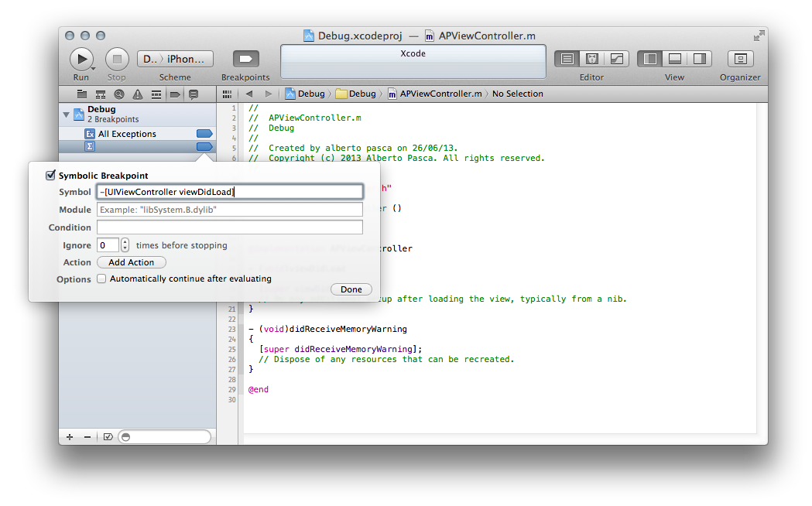The width and height of the screenshot is (812, 506).
Task: Toggle the Debug area view
Action: pos(675,59)
